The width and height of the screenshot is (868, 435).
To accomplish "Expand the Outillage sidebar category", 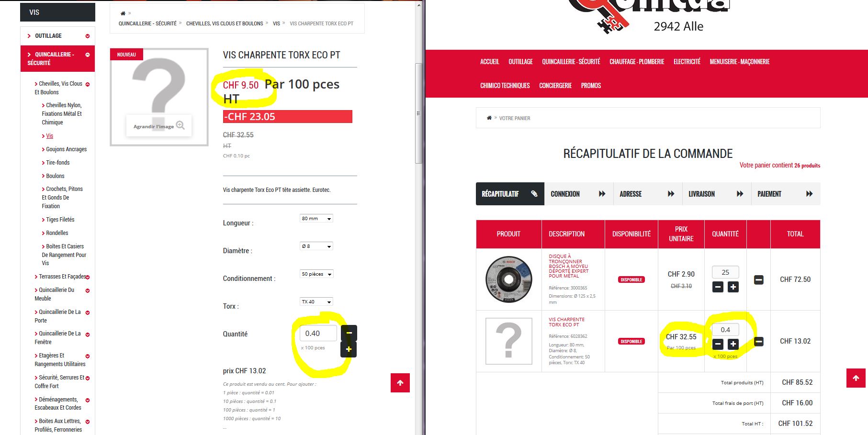I will [x=88, y=36].
